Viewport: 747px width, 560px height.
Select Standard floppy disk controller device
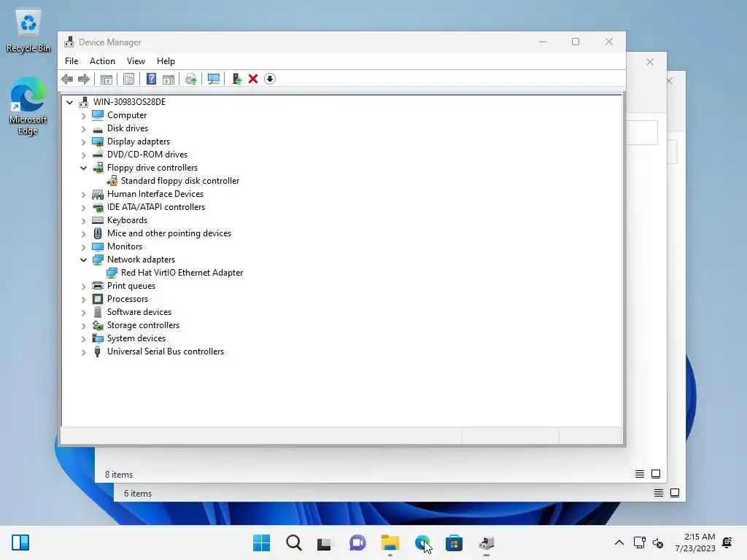180,181
